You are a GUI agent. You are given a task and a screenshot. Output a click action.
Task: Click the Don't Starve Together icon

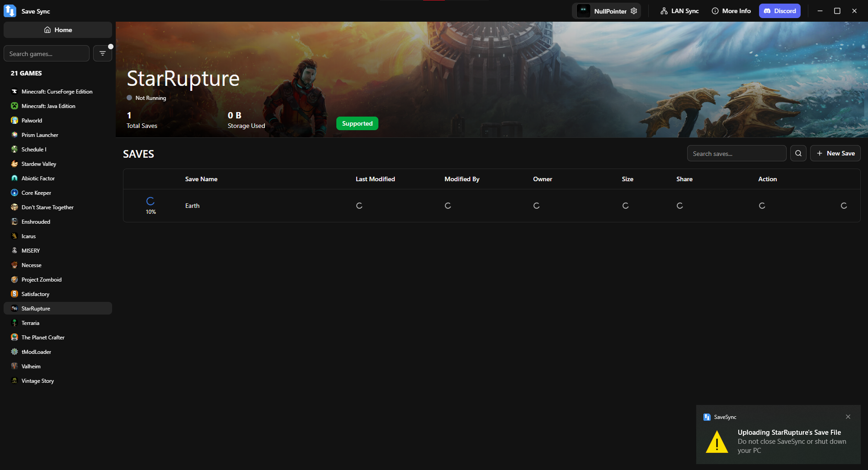coord(14,207)
